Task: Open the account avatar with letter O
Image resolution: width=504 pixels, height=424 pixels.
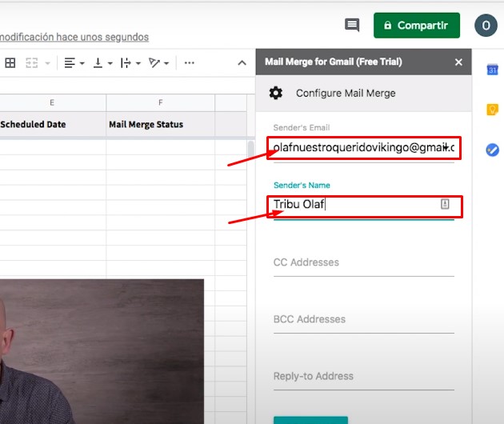Action: [486, 26]
